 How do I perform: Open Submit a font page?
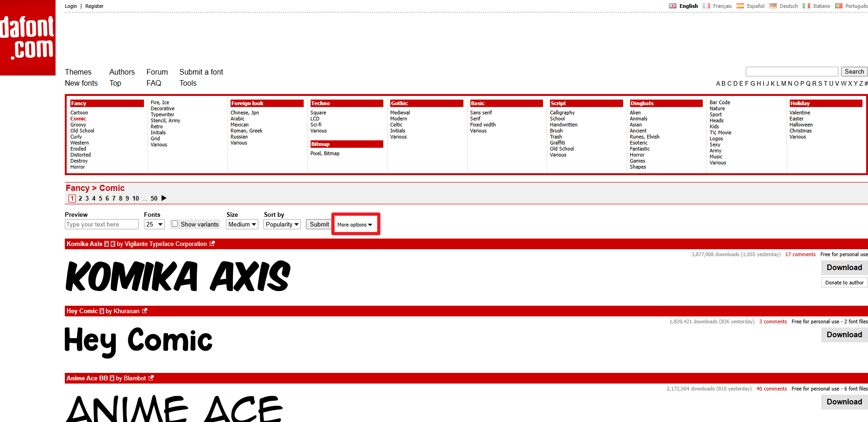[201, 72]
